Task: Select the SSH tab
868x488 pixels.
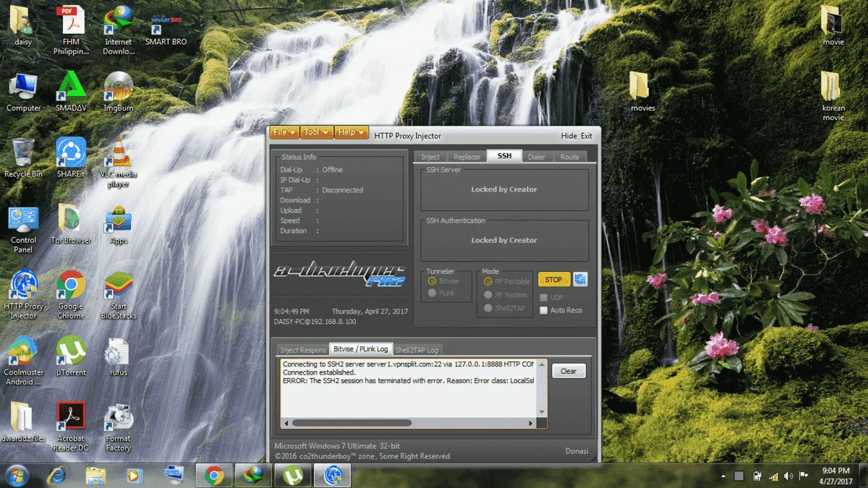Action: [x=504, y=155]
